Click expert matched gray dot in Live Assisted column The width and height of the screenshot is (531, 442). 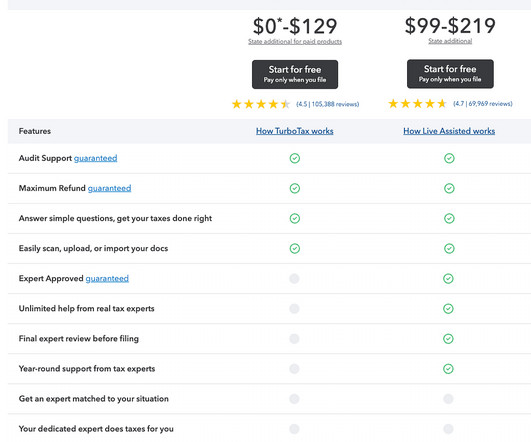click(448, 399)
